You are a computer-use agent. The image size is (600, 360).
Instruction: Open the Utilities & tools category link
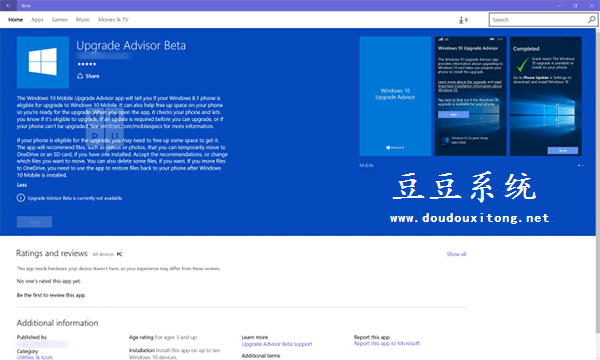coord(35,357)
